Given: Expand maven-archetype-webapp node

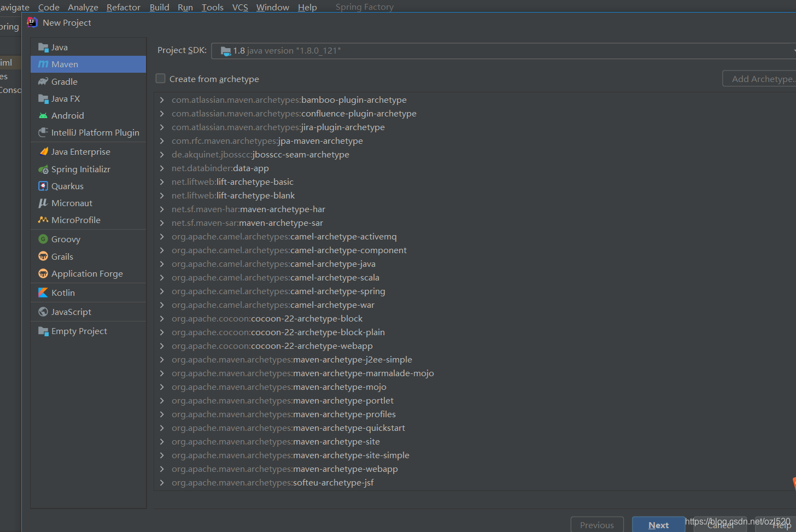Looking at the screenshot, I should [162, 469].
